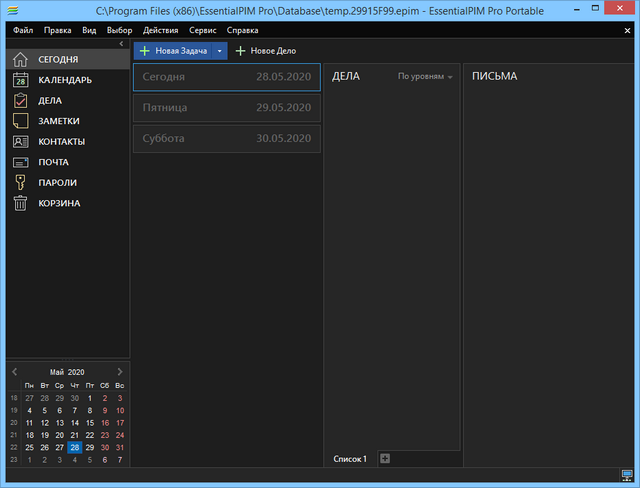This screenshot has width=640, height=488.
Task: Add a new list with plus icon
Action: (385, 459)
